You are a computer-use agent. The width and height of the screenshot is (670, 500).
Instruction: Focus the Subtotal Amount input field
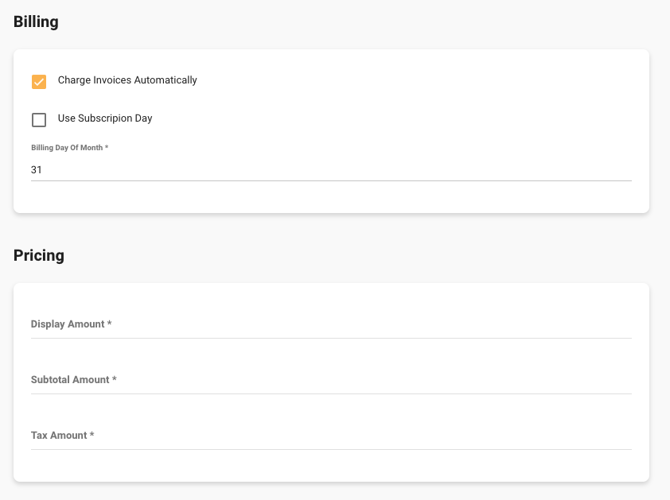click(x=331, y=380)
